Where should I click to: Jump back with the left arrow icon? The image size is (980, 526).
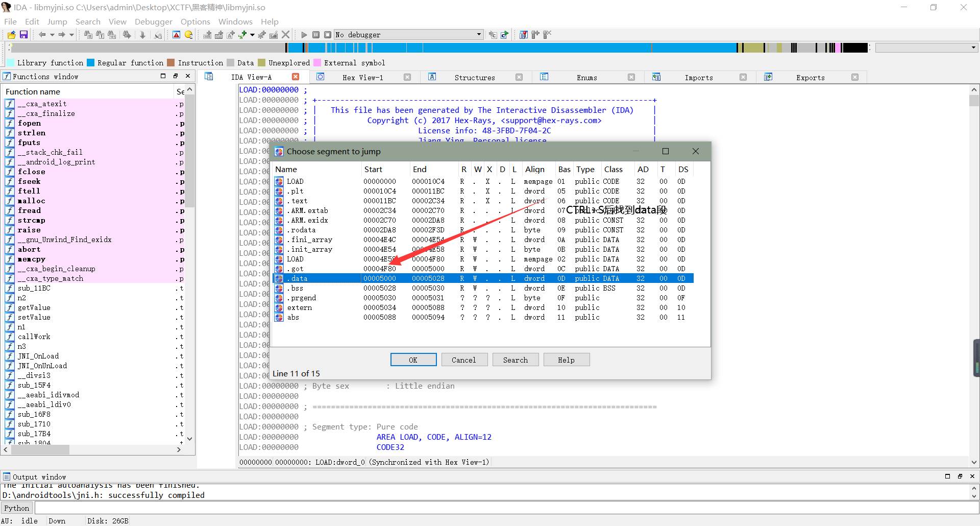click(x=42, y=35)
